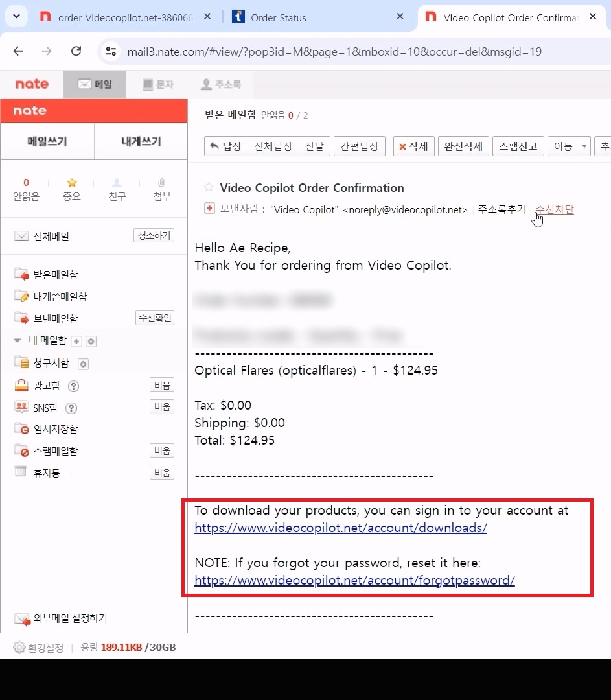Click 스팸신고 report spam button
This screenshot has height=700, width=611.
click(518, 146)
